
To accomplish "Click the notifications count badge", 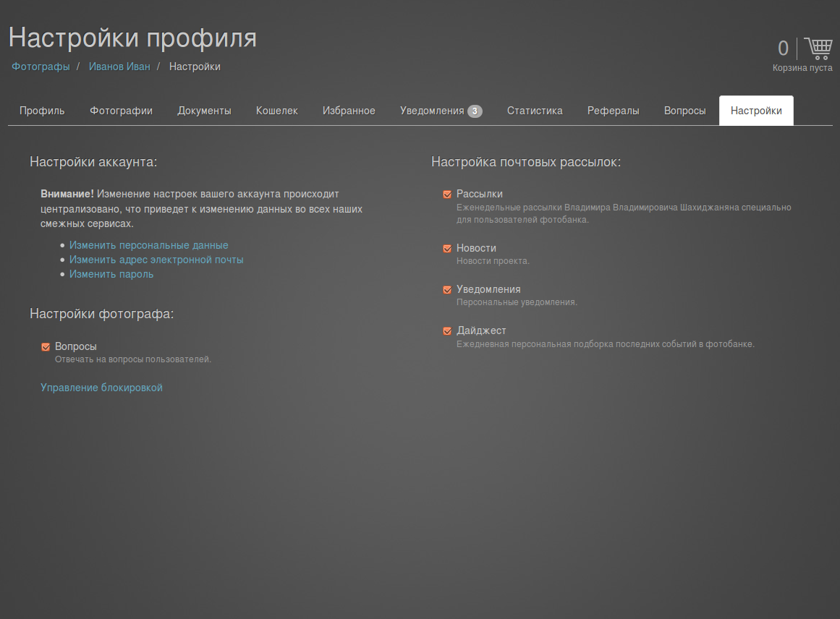I will (475, 111).
